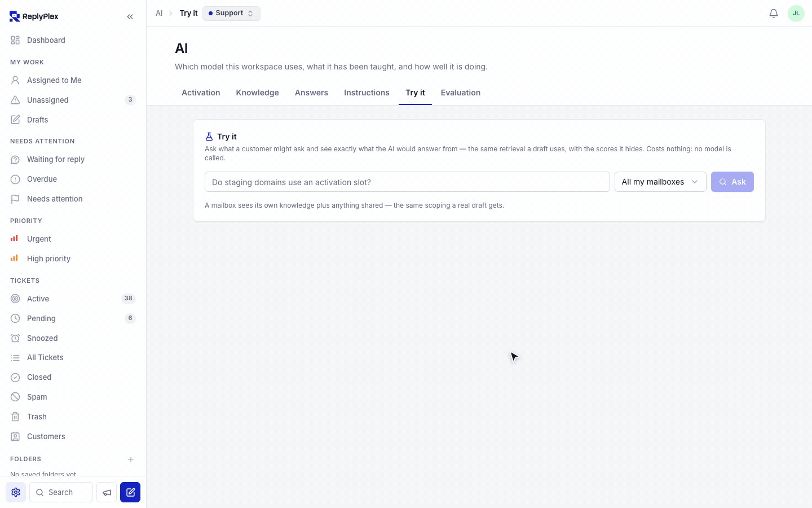Add a new folder with plus icon

click(131, 459)
